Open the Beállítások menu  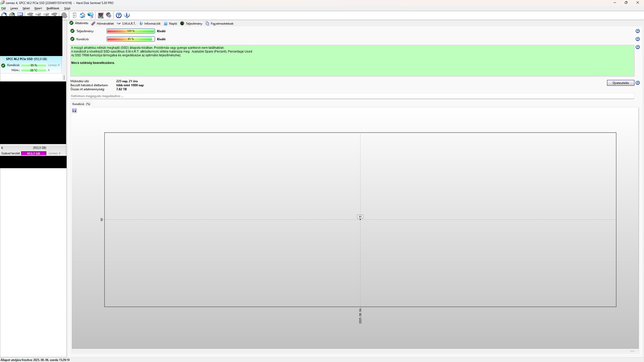(x=53, y=8)
